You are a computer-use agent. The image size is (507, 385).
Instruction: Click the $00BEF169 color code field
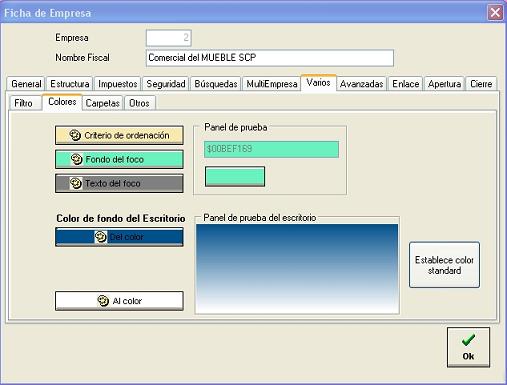[x=271, y=149]
